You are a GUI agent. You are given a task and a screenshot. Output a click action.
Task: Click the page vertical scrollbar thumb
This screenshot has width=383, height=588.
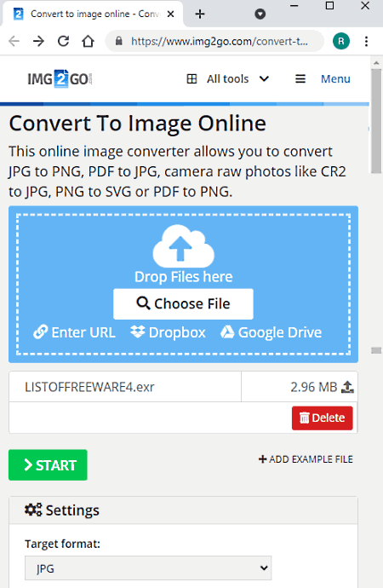point(376,120)
